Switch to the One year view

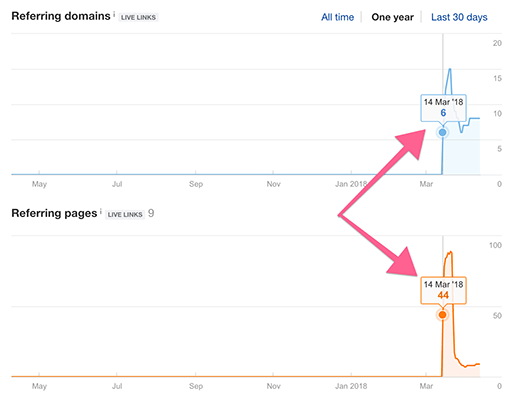coord(392,17)
